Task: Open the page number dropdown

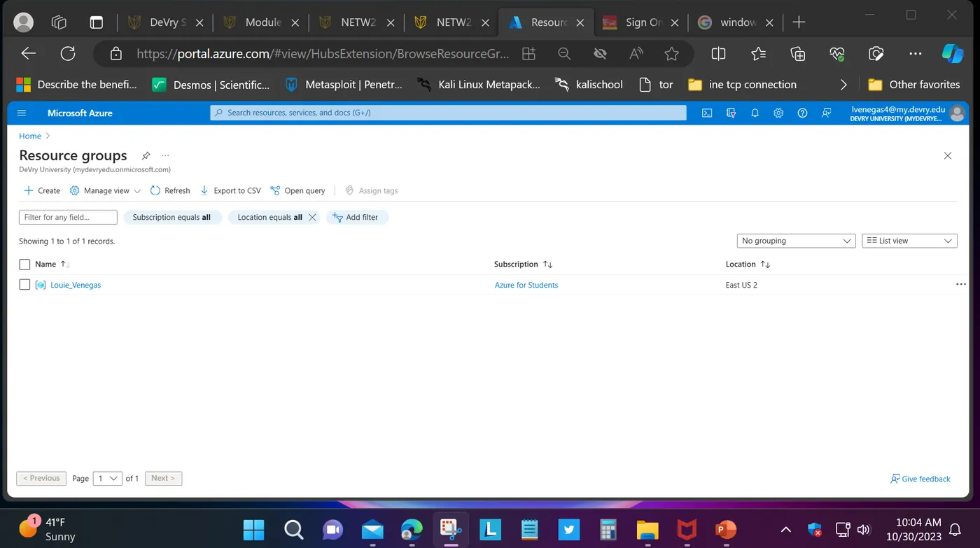Action: pyautogui.click(x=108, y=479)
